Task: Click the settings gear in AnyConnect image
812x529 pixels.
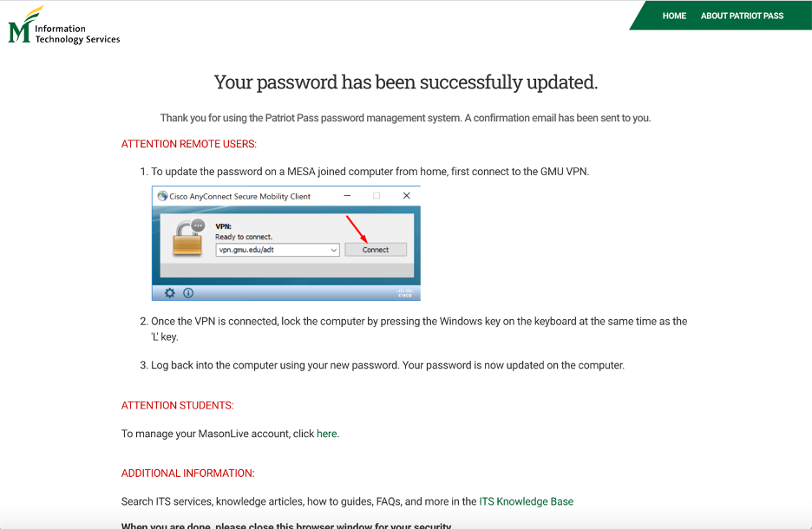Action: (170, 293)
